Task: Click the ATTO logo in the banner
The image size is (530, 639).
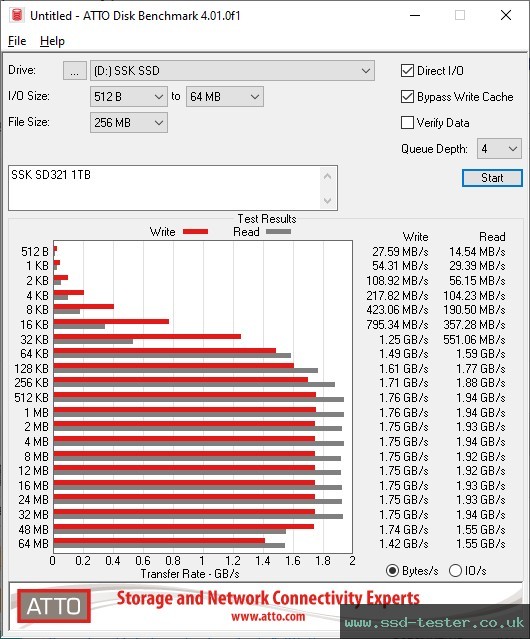Action: point(54,606)
